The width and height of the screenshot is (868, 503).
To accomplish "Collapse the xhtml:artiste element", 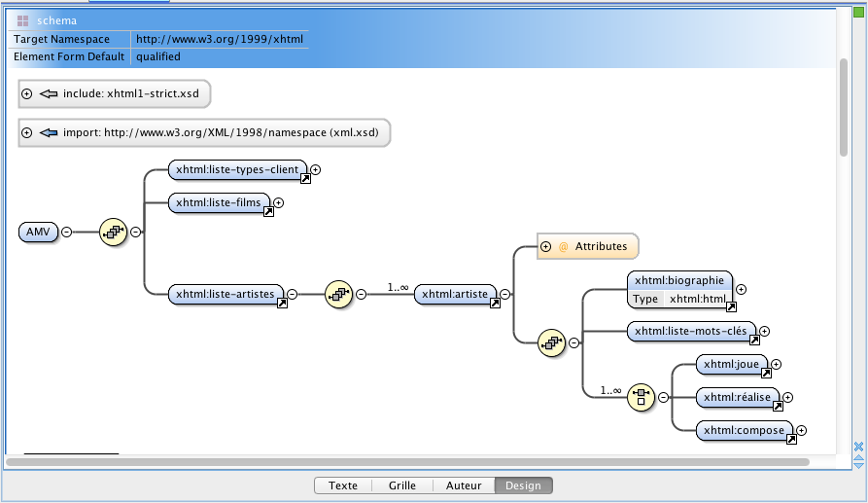I will point(504,294).
